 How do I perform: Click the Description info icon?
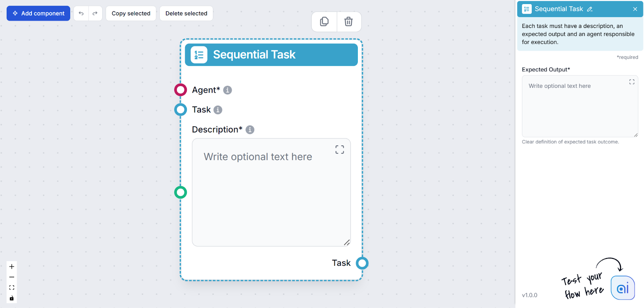250,130
